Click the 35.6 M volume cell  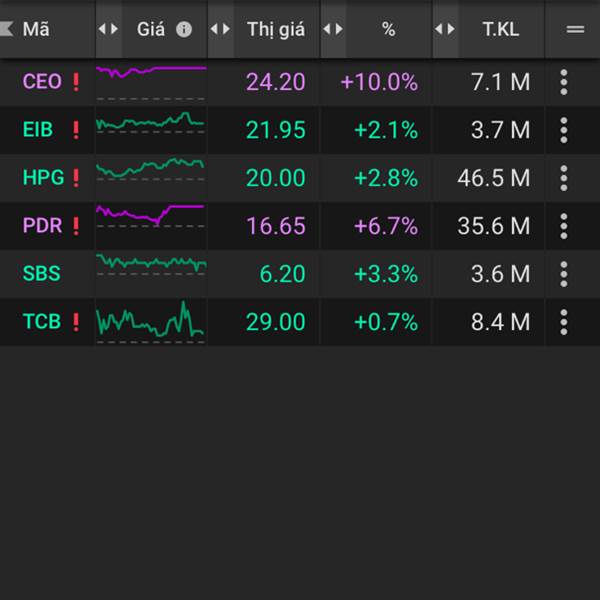(494, 226)
